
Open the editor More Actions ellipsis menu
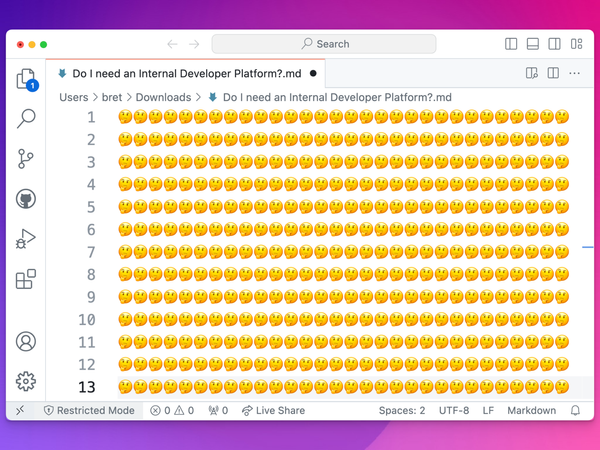[x=574, y=73]
